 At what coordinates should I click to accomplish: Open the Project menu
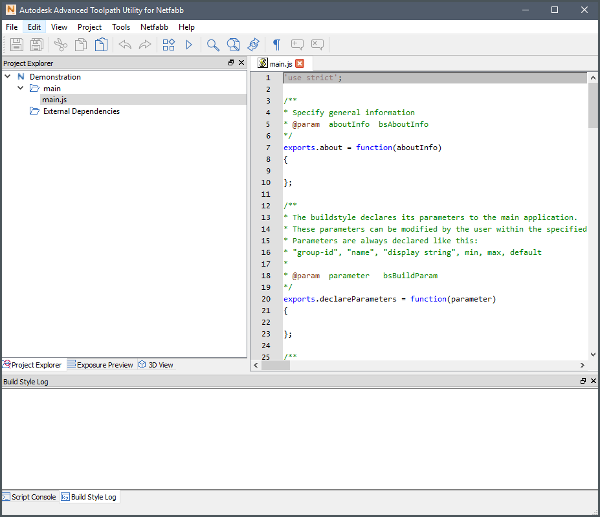point(90,27)
